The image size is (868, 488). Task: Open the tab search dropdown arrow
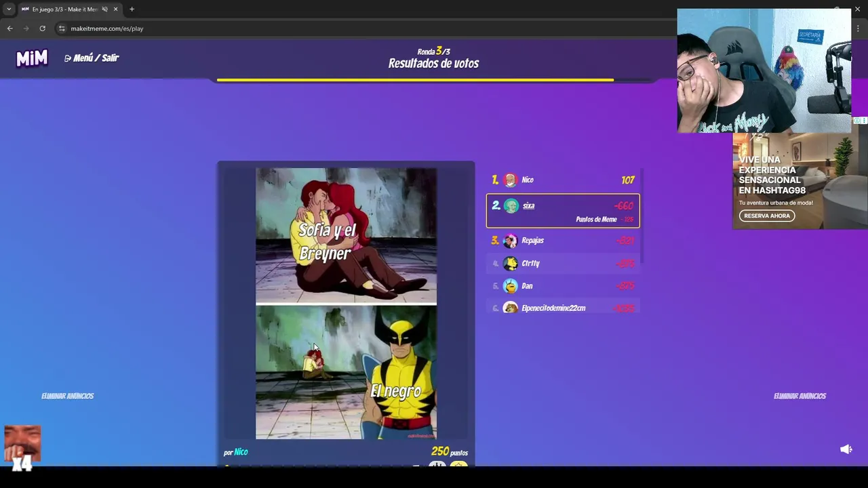pyautogui.click(x=8, y=9)
